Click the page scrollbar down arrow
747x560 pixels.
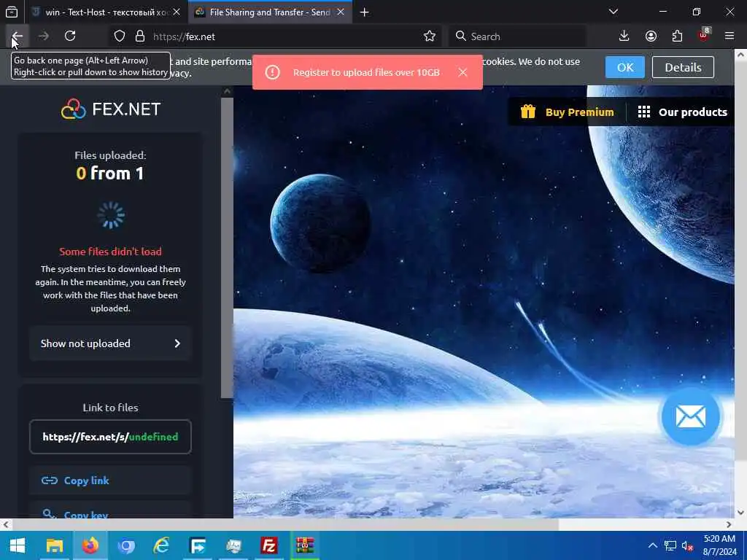[740, 513]
